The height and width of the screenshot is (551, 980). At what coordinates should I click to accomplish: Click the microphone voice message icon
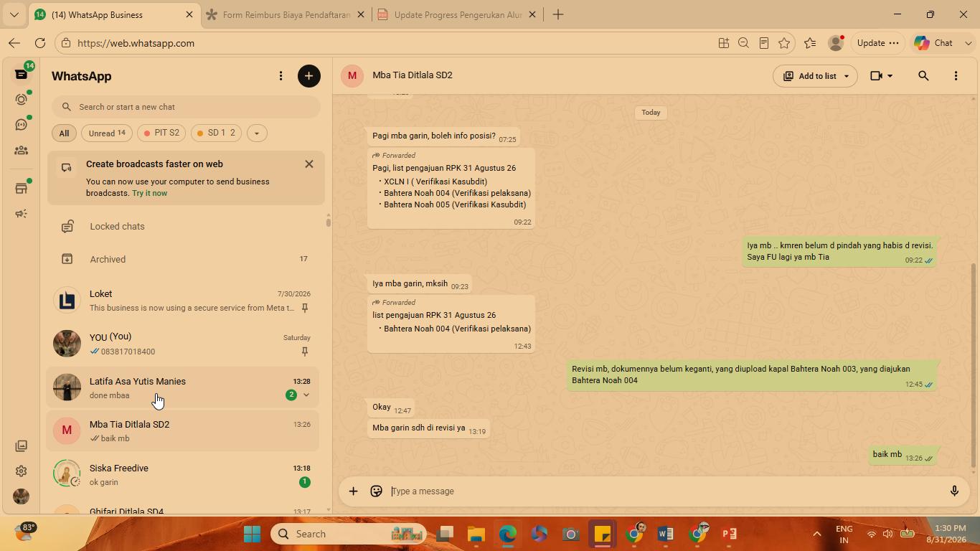954,491
